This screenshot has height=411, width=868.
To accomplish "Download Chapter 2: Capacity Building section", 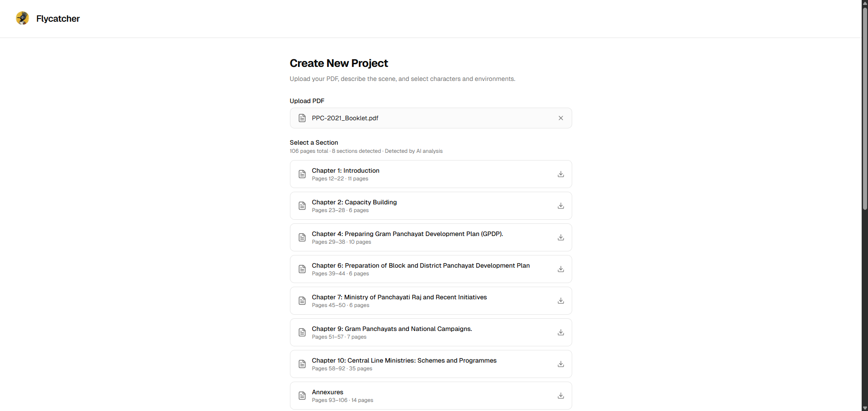I will coord(560,206).
